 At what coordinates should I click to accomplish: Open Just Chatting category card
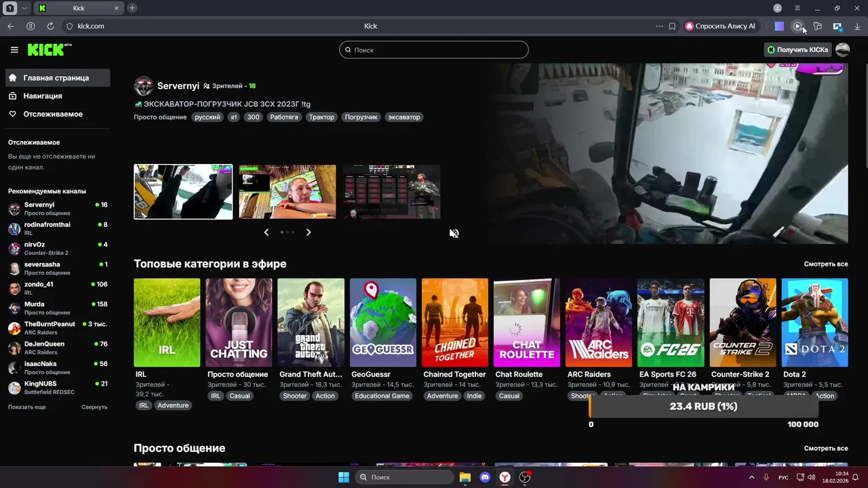[x=239, y=323]
